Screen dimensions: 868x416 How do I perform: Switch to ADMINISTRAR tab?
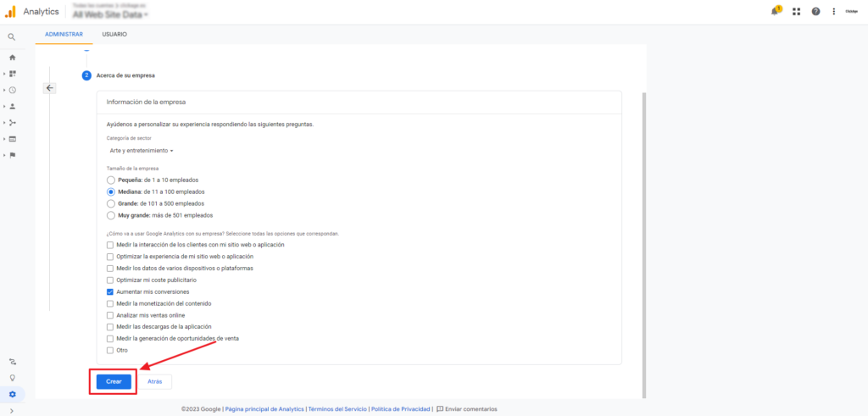pos(64,34)
